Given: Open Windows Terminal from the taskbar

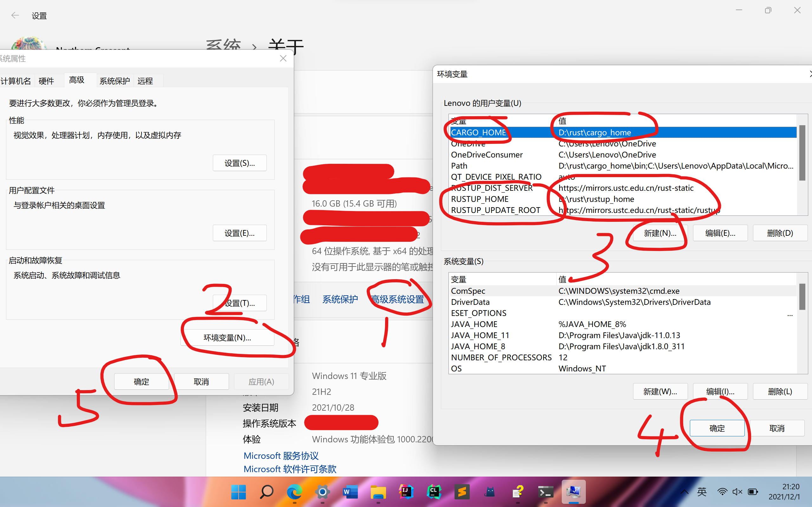Looking at the screenshot, I should tap(546, 492).
